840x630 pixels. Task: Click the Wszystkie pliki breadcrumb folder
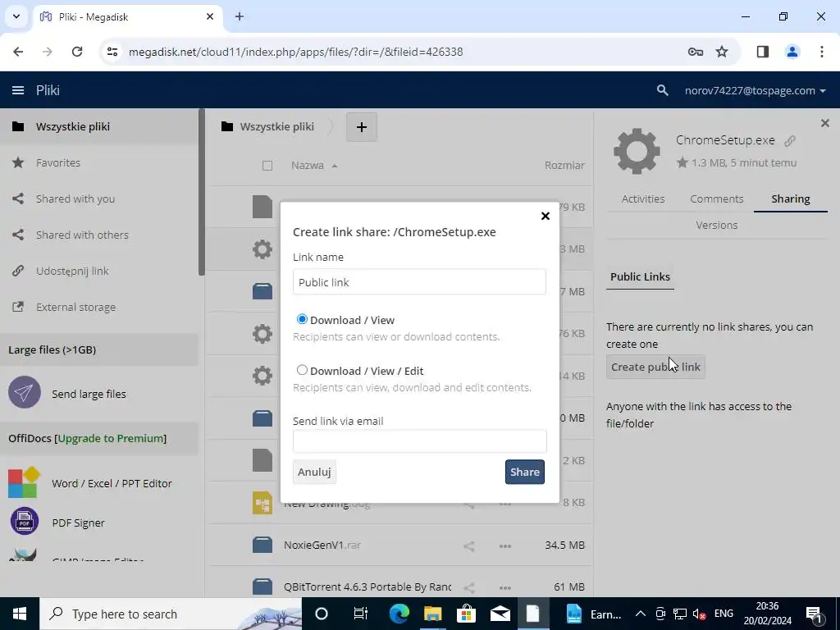(267, 127)
